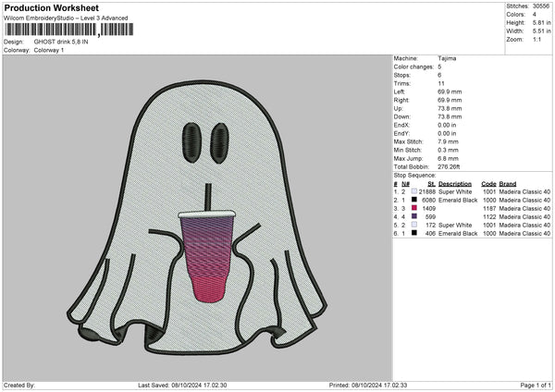Click the Max Stitch value '7.9 mm'
The height and width of the screenshot is (392, 555).
[x=448, y=141]
